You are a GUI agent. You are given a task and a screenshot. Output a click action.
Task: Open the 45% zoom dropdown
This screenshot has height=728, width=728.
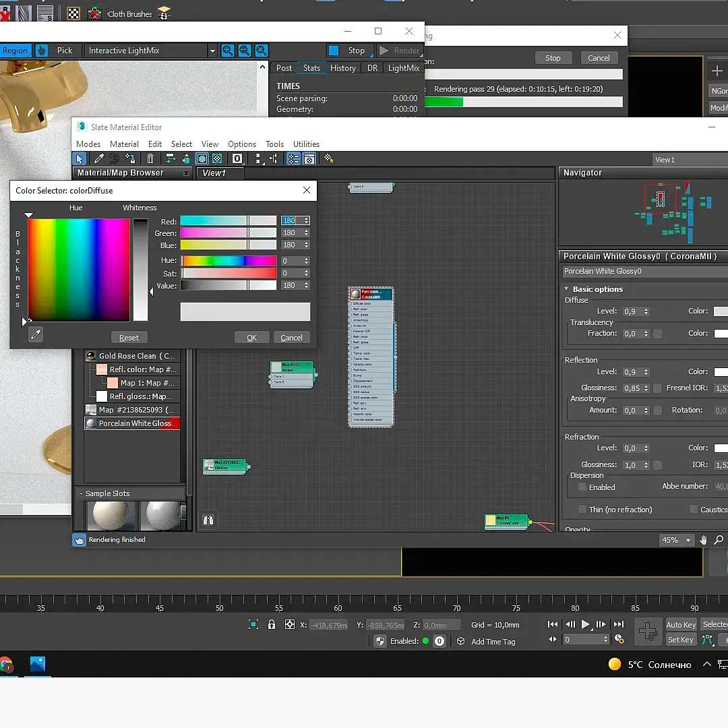pyautogui.click(x=688, y=540)
